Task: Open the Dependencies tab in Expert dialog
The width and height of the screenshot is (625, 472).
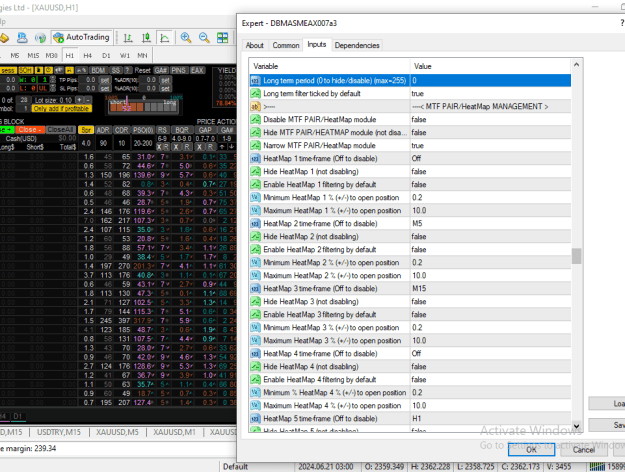Action: coord(357,45)
